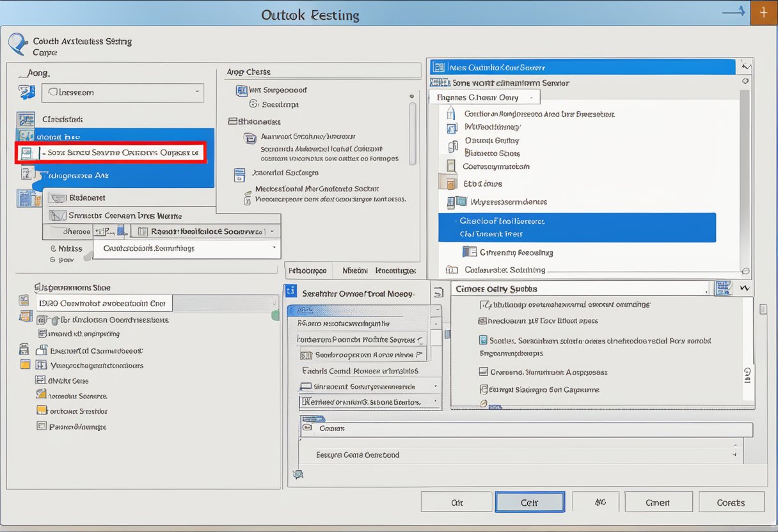
Task: Expand the Esxyre Come Oerebond dropdown
Action: (x=733, y=454)
